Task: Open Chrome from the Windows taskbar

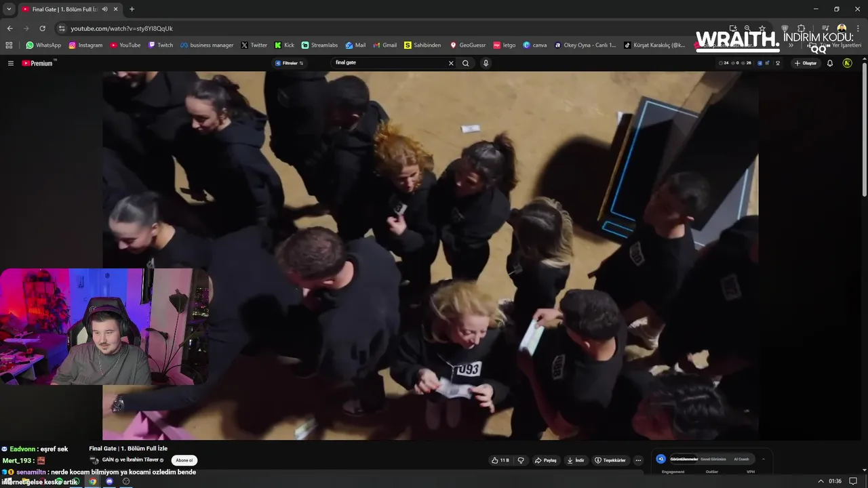Action: (x=93, y=481)
